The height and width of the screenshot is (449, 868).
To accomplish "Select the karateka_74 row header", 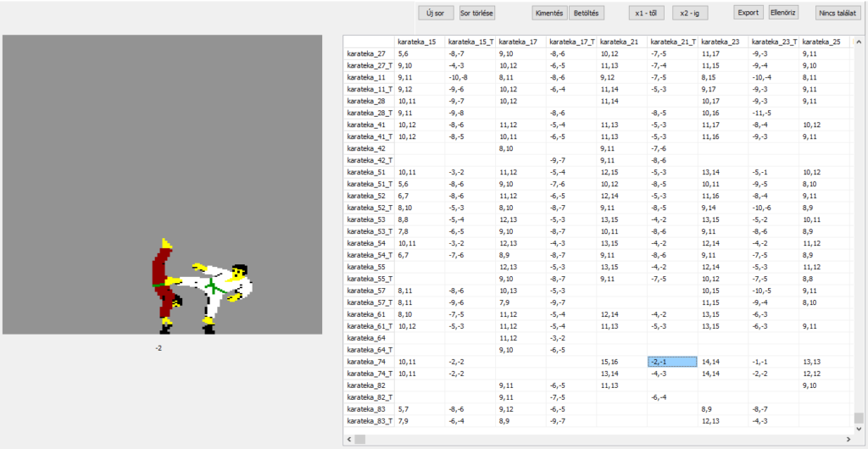I will pyautogui.click(x=369, y=362).
